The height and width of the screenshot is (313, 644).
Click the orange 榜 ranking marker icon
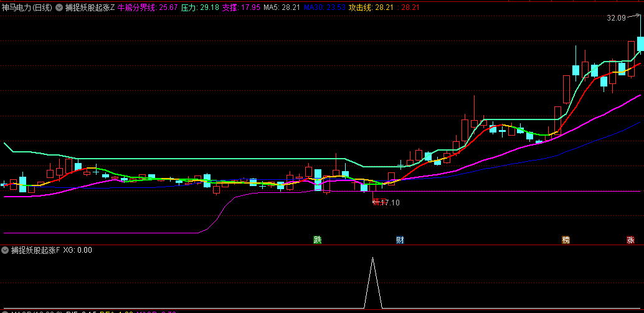coord(566,240)
